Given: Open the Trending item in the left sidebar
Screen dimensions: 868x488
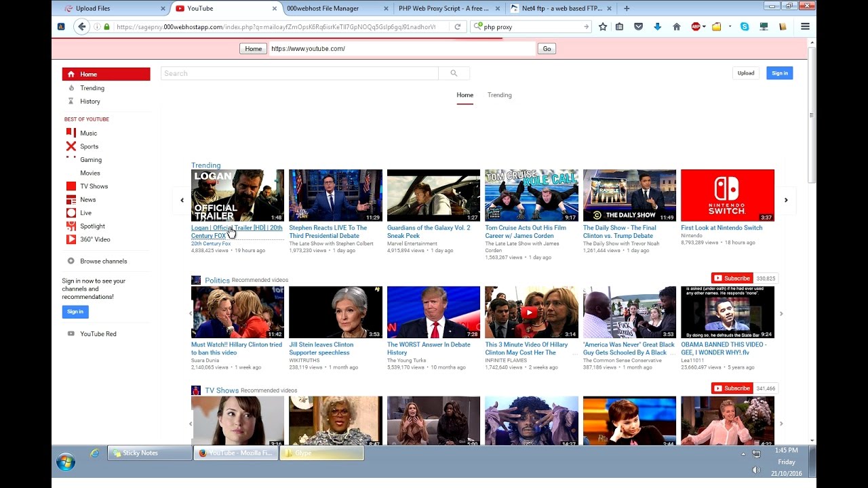Looking at the screenshot, I should (x=92, y=88).
